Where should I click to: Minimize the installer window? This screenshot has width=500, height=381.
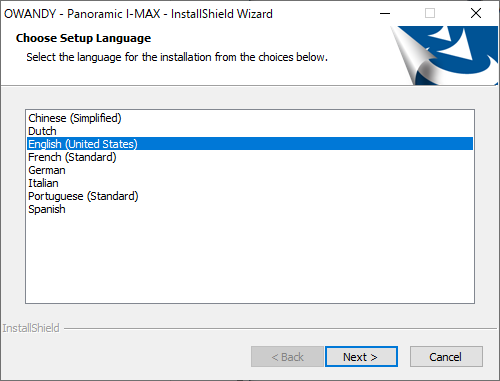click(x=385, y=13)
